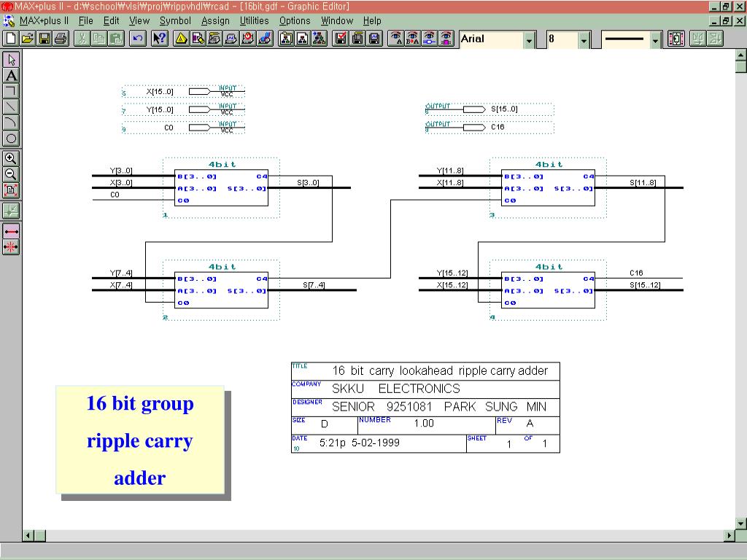Click the horizontal scrollbar left arrow
The width and height of the screenshot is (747, 560).
[x=28, y=535]
